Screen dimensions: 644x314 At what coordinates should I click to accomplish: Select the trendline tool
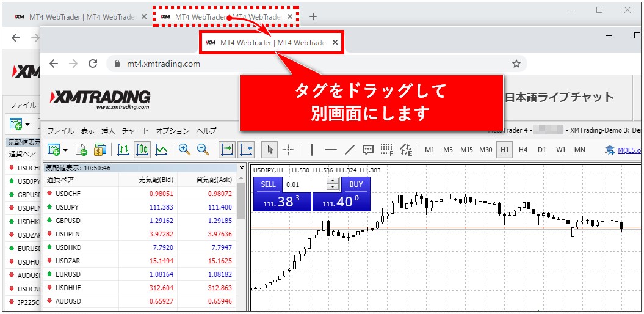pos(350,150)
